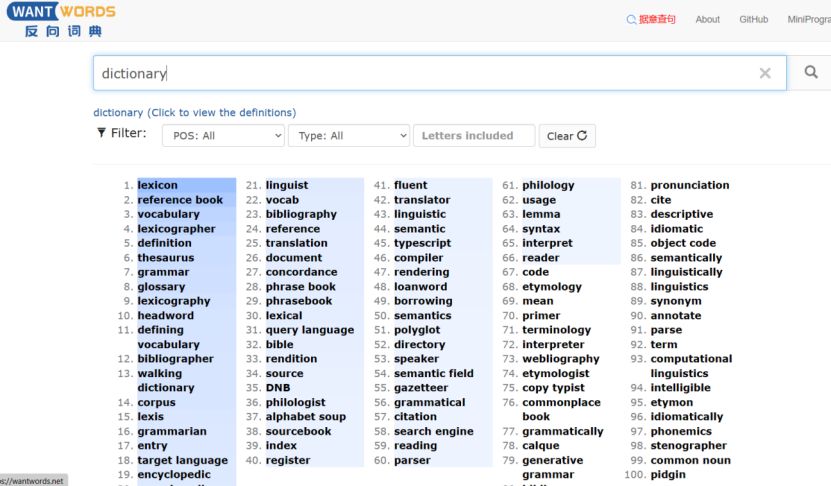Image resolution: width=831 pixels, height=486 pixels.
Task: Pick the result word philology
Action: [x=548, y=185]
